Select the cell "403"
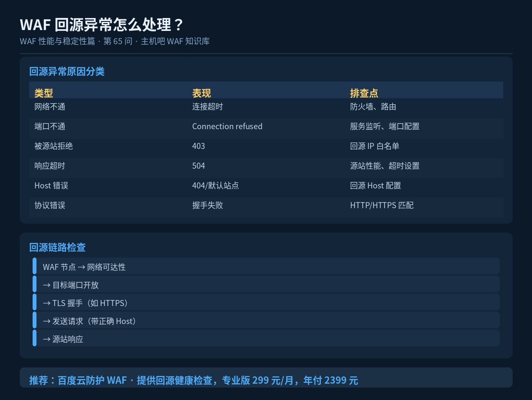The width and height of the screenshot is (532, 400). 199,146
